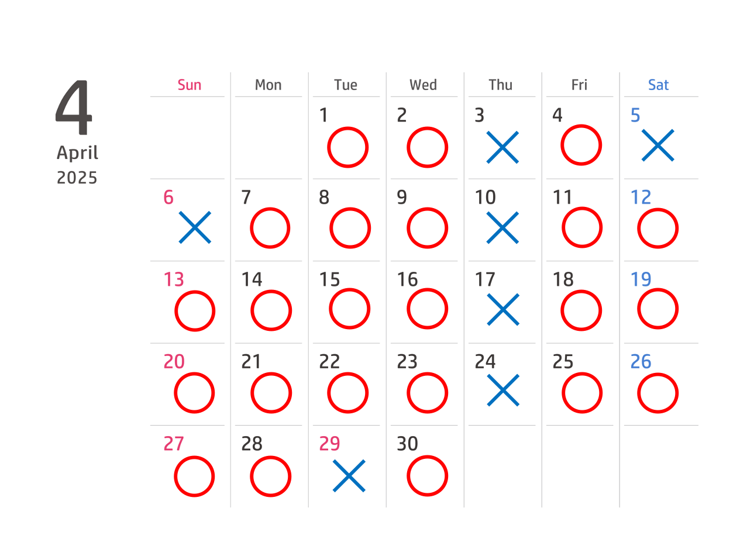
Task: Select the blue X on April 29
Action: (349, 475)
